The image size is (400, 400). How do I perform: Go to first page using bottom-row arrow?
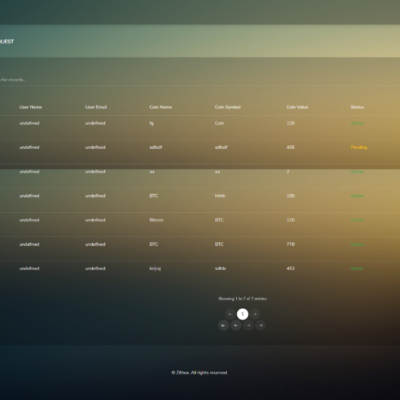tap(224, 325)
